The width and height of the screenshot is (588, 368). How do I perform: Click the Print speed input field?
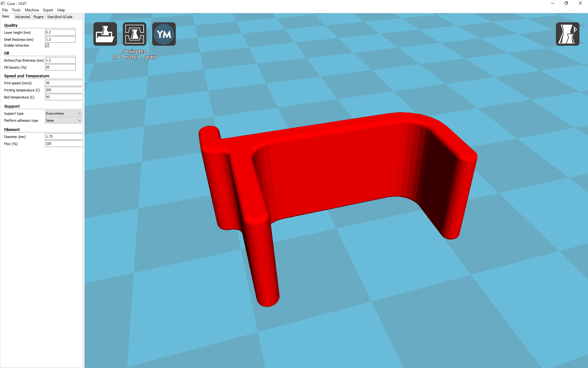click(x=63, y=83)
